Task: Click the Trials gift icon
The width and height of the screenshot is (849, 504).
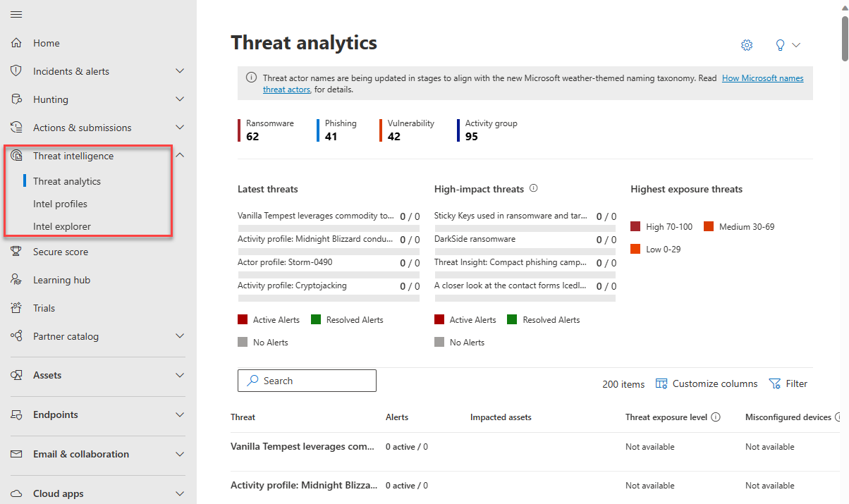Action: pos(17,308)
